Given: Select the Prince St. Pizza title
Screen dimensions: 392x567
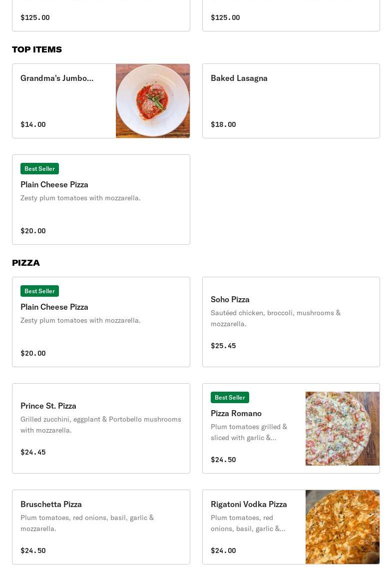Looking at the screenshot, I should 48,406.
